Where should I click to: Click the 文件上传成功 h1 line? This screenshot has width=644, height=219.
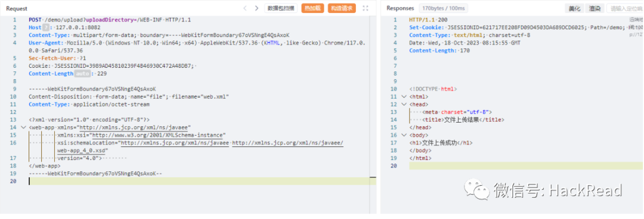point(441,143)
